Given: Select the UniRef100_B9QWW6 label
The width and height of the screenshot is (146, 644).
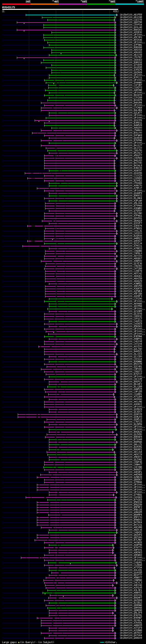Looking at the screenshot, I should click(x=131, y=361).
